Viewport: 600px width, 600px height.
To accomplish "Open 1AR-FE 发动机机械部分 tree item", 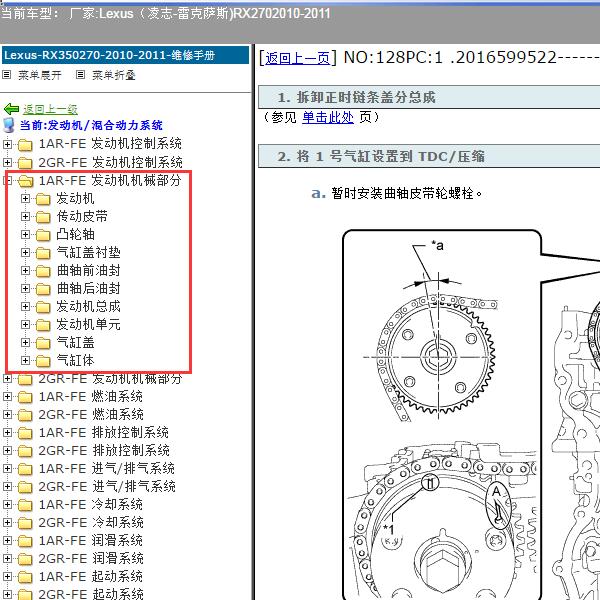I will click(x=110, y=180).
